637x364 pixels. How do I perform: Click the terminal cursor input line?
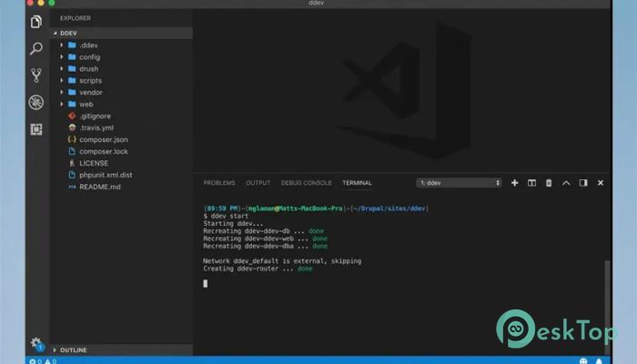pos(205,284)
